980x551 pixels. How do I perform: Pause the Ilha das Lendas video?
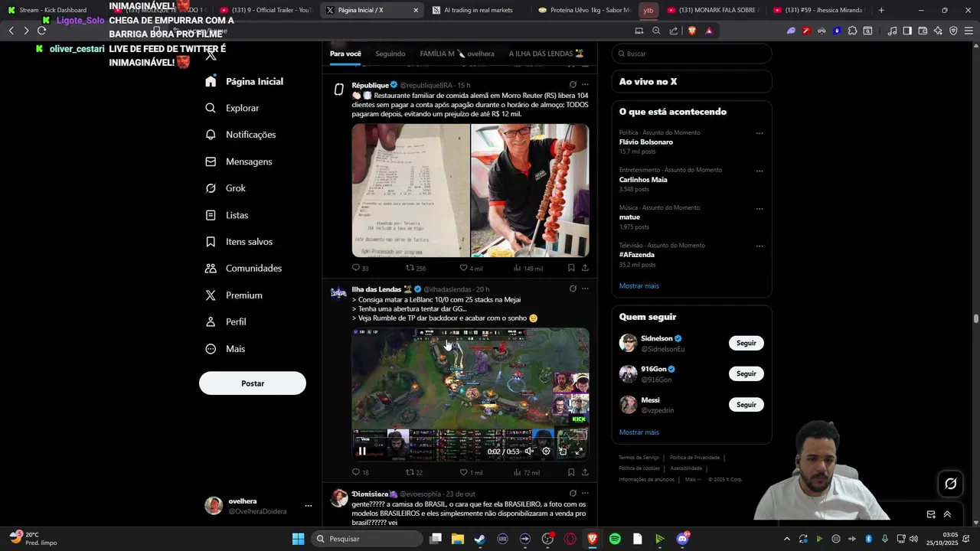362,452
